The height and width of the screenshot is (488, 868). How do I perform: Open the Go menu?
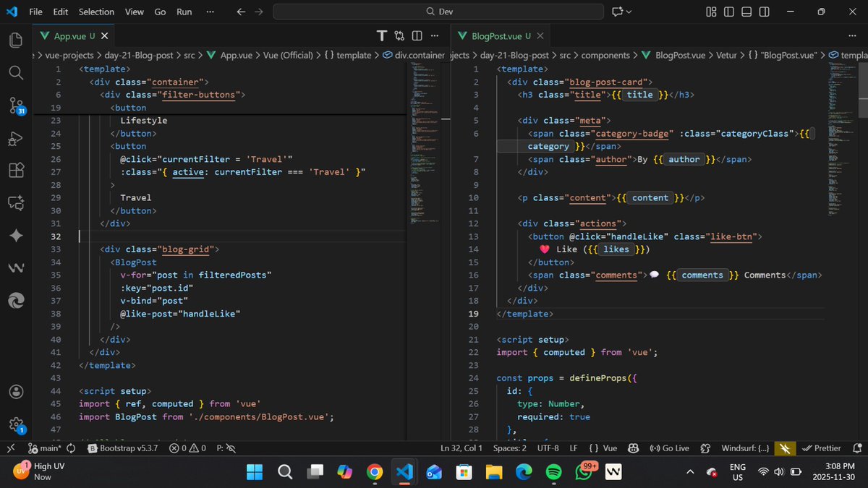pos(160,12)
